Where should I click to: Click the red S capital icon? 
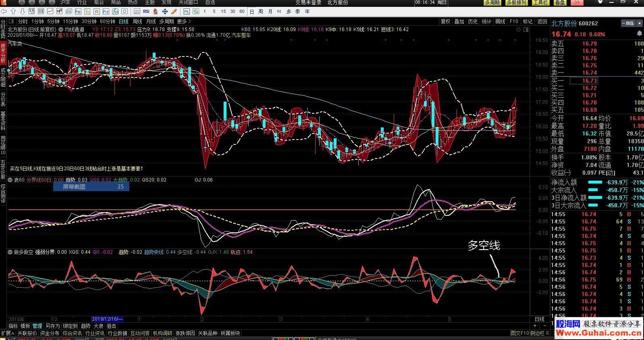click(155, 11)
